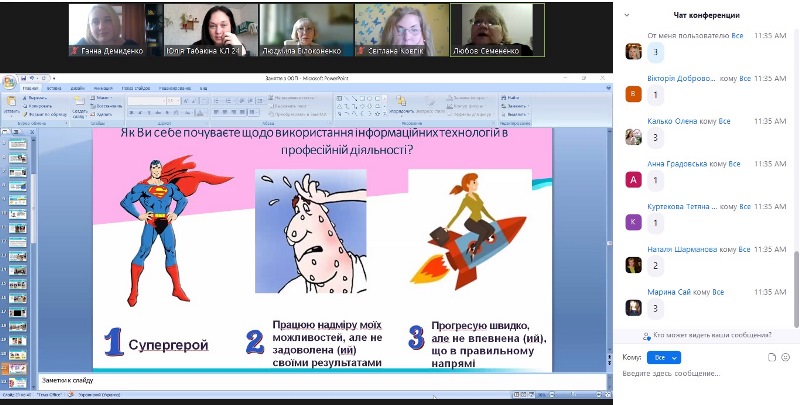Open Эффекты для фигур dropdown
This screenshot has height=405, width=800.
[469, 114]
